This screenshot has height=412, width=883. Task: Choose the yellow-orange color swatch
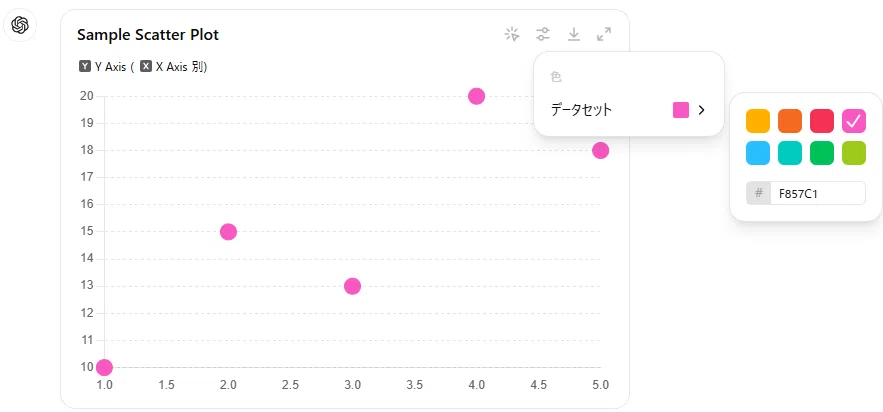(x=758, y=121)
